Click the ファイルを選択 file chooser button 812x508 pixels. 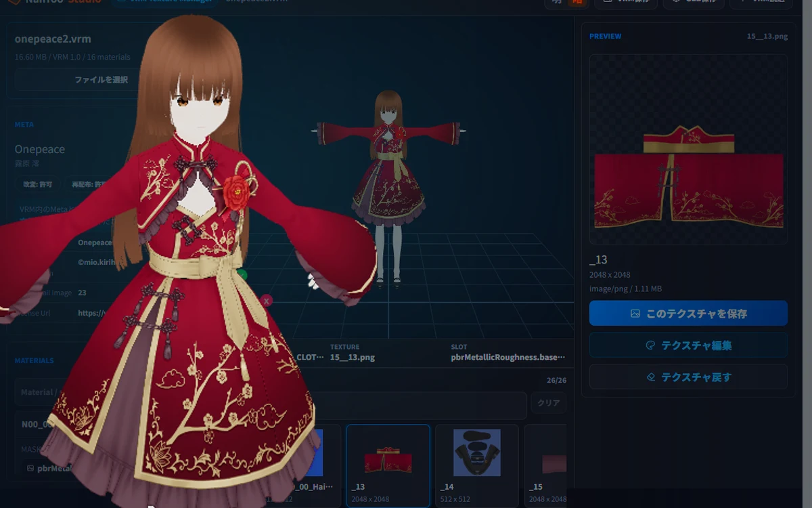(x=101, y=80)
